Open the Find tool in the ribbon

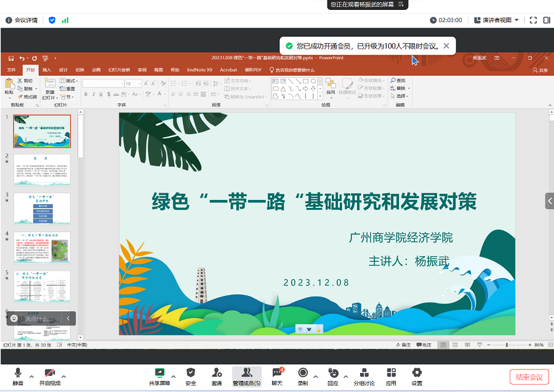[398, 80]
